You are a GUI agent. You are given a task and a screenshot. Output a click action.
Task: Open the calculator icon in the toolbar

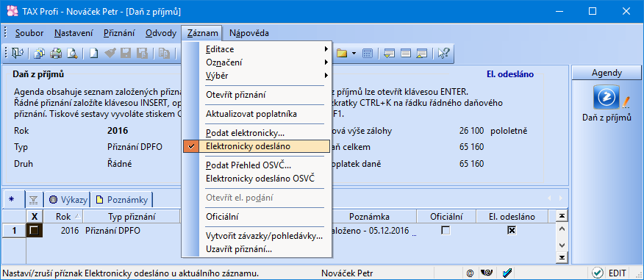[367, 54]
